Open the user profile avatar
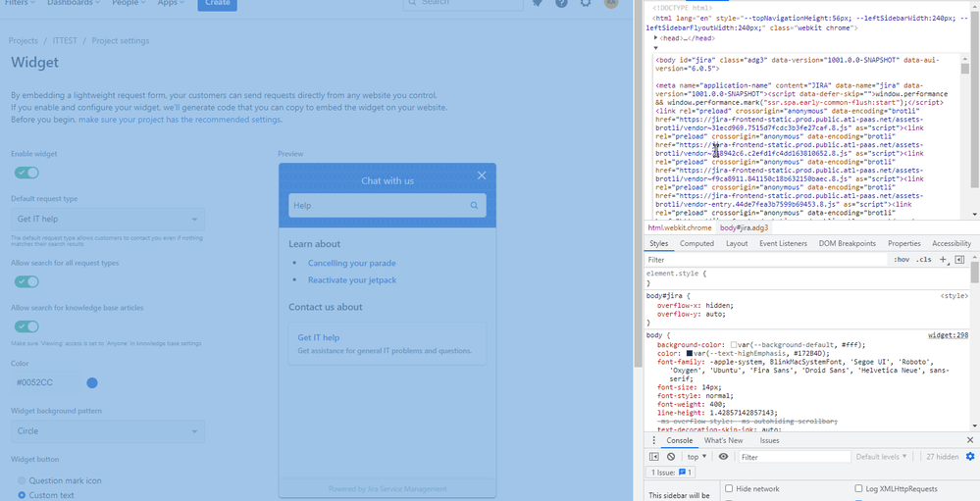 click(x=610, y=3)
